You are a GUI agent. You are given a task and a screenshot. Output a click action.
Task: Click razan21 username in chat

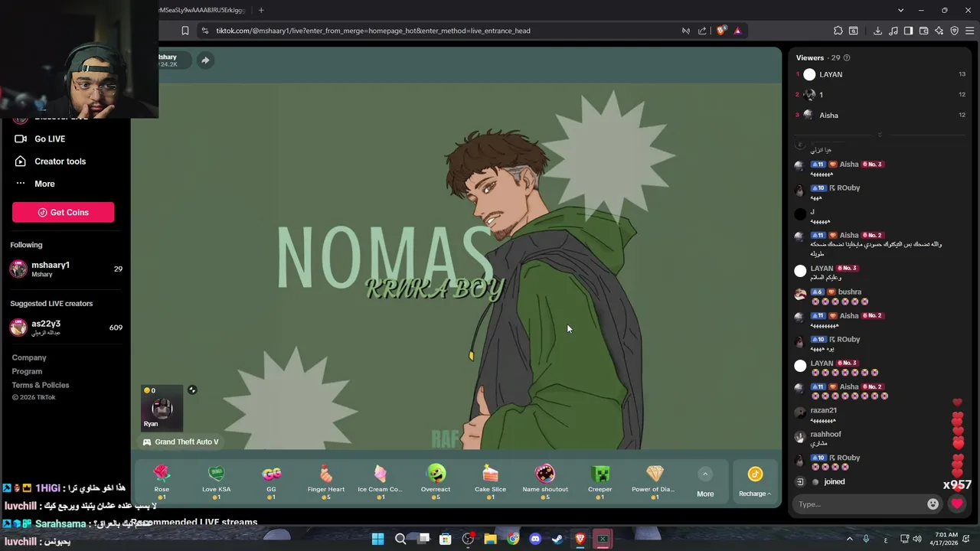coord(823,410)
